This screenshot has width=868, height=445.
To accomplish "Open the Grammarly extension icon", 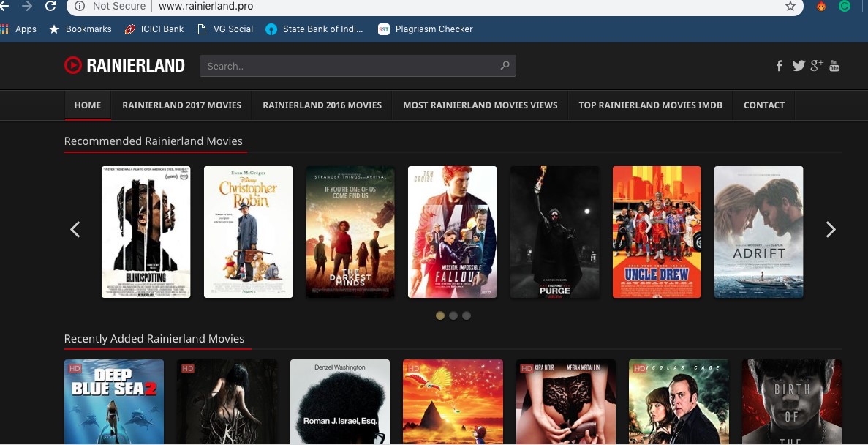I will click(844, 6).
